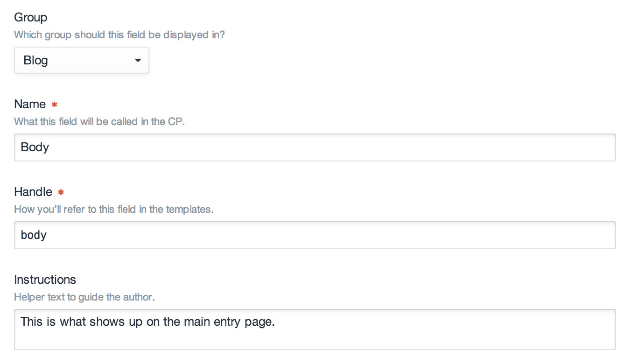Viewport: 631px width, 364px height.
Task: Click the red asterisk beside Handle
Action: [x=61, y=192]
